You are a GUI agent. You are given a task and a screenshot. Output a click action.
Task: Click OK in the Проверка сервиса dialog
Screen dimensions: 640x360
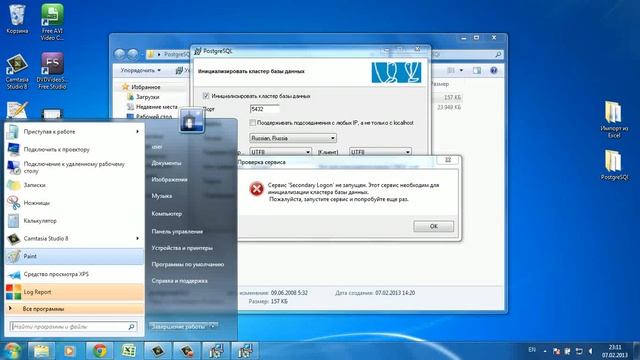click(433, 226)
